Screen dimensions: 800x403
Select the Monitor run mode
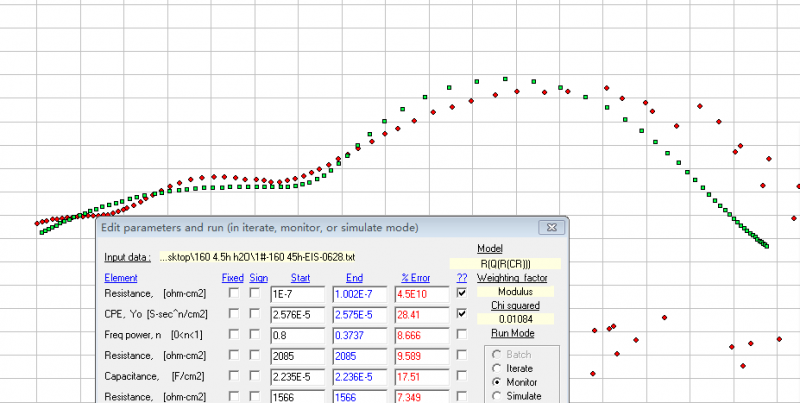pos(496,382)
